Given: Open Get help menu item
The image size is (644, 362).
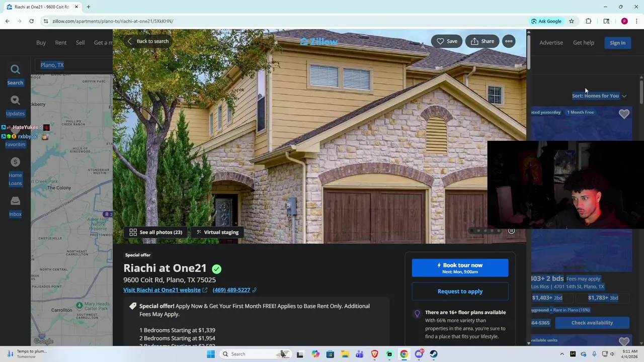Looking at the screenshot, I should pyautogui.click(x=584, y=43).
